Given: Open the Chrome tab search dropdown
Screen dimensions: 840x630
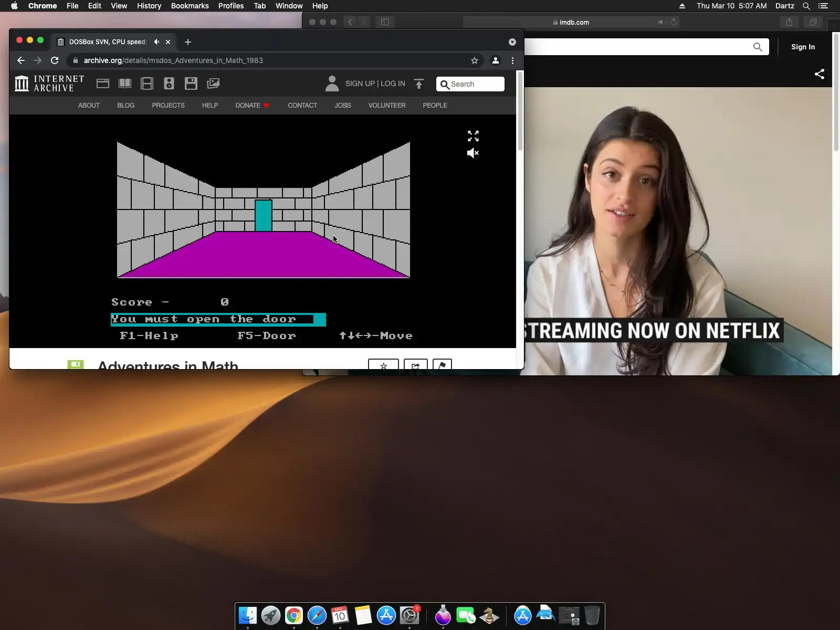Looking at the screenshot, I should click(x=512, y=42).
